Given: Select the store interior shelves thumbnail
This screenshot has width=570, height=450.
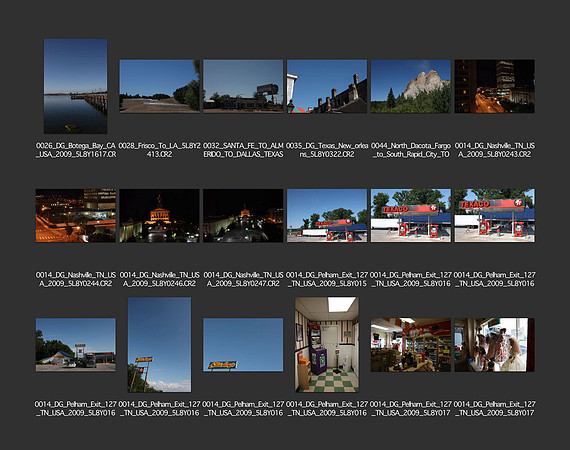Looking at the screenshot, I should [x=410, y=345].
